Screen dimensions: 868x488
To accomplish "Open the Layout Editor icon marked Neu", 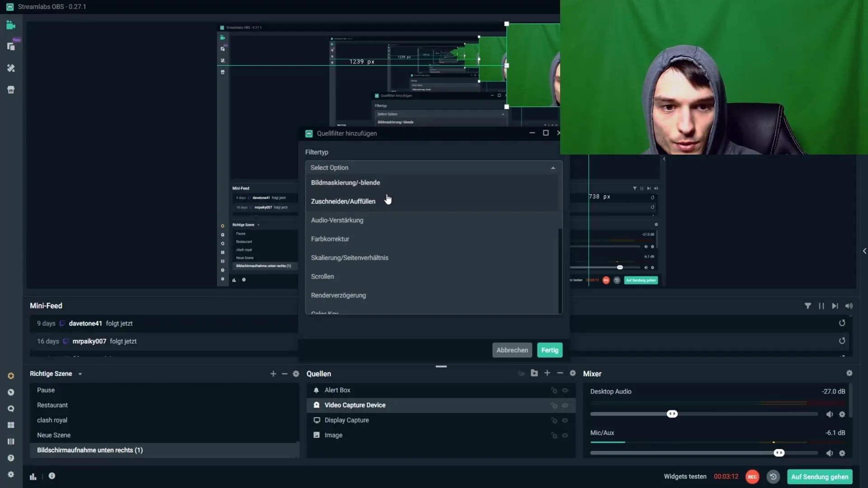I will (x=11, y=46).
